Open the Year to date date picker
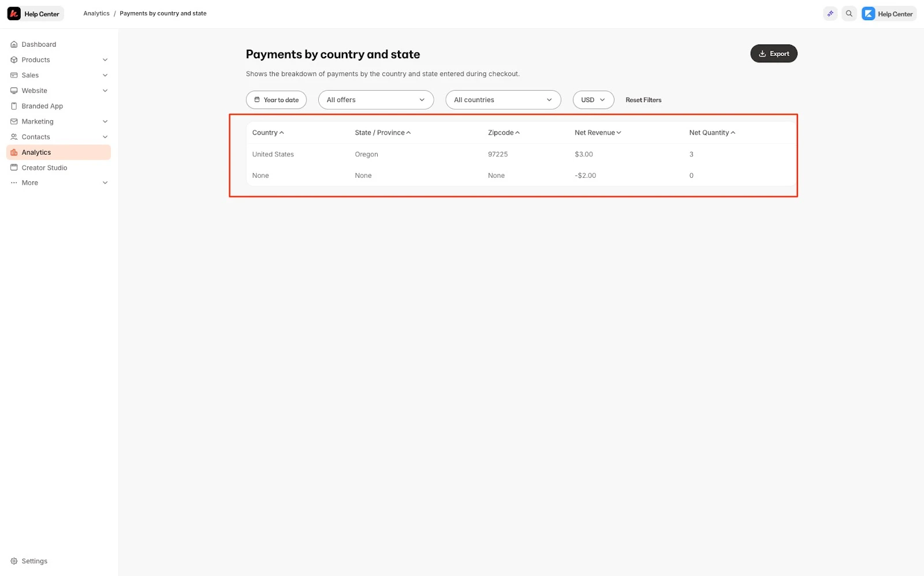Viewport: 924px width, 576px height. point(276,99)
